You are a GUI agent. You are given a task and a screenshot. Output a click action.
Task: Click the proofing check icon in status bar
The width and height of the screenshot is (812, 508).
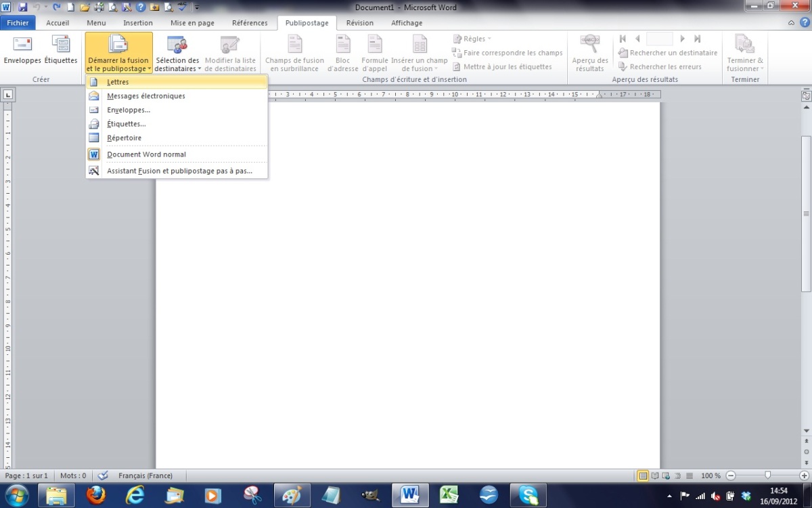[103, 475]
